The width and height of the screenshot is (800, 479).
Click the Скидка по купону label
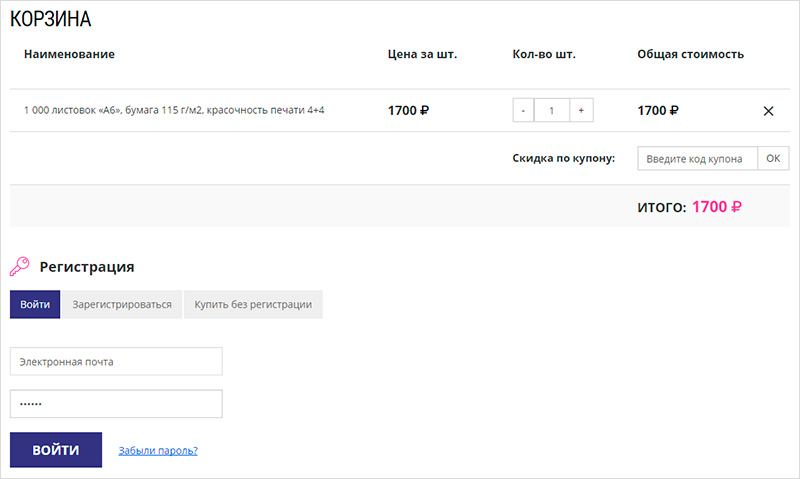coord(563,159)
